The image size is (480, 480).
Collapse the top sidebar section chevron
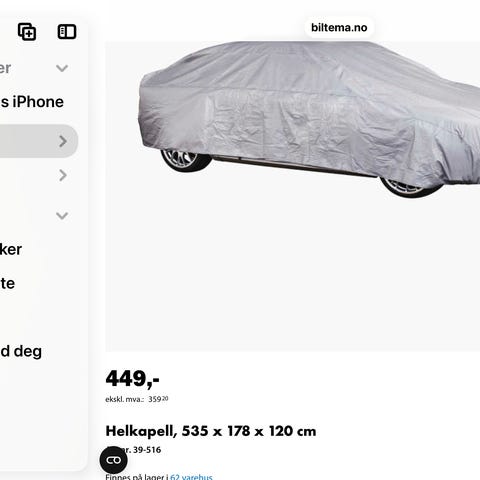[x=62, y=68]
